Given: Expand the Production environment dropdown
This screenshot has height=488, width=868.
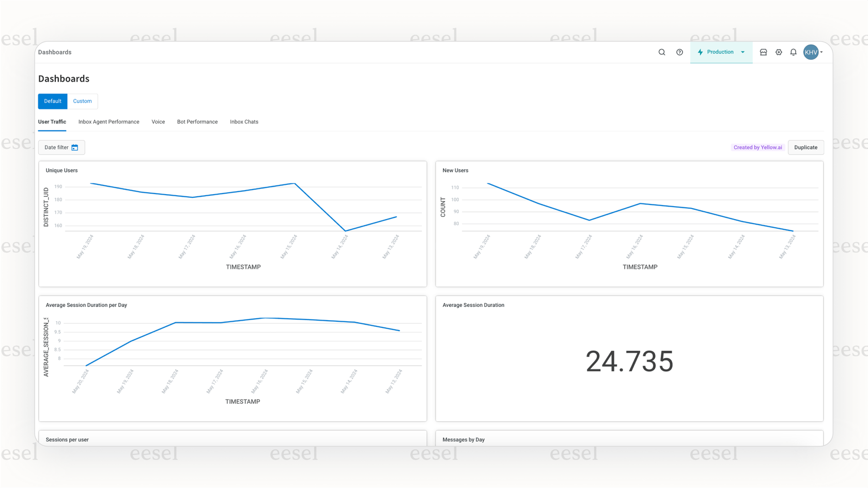Looking at the screenshot, I should coord(742,52).
